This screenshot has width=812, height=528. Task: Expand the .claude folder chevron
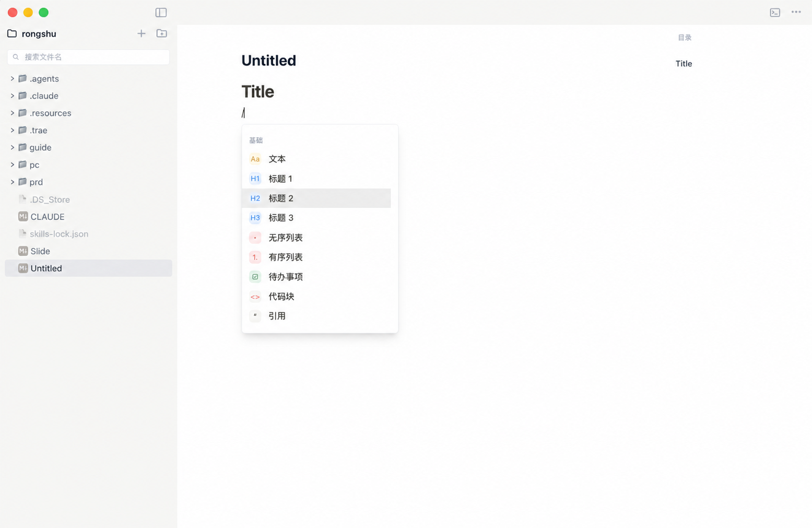(x=12, y=96)
